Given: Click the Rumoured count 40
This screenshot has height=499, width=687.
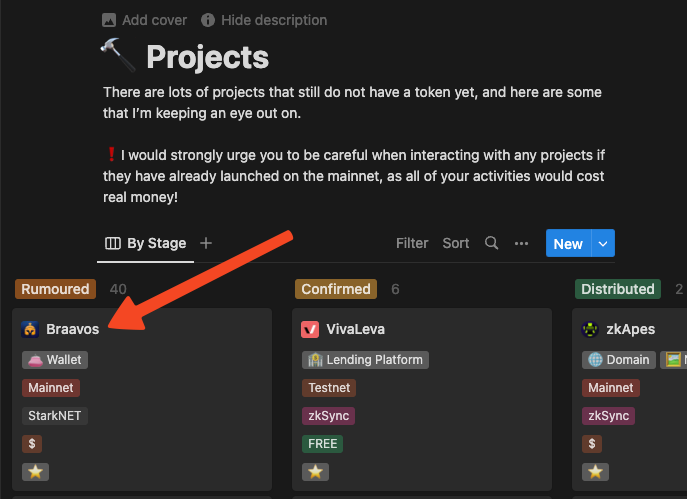Looking at the screenshot, I should click(118, 289).
